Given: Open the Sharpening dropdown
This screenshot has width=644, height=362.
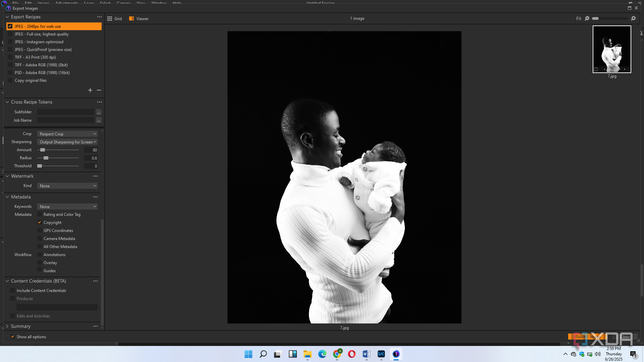Looking at the screenshot, I should click(x=67, y=142).
